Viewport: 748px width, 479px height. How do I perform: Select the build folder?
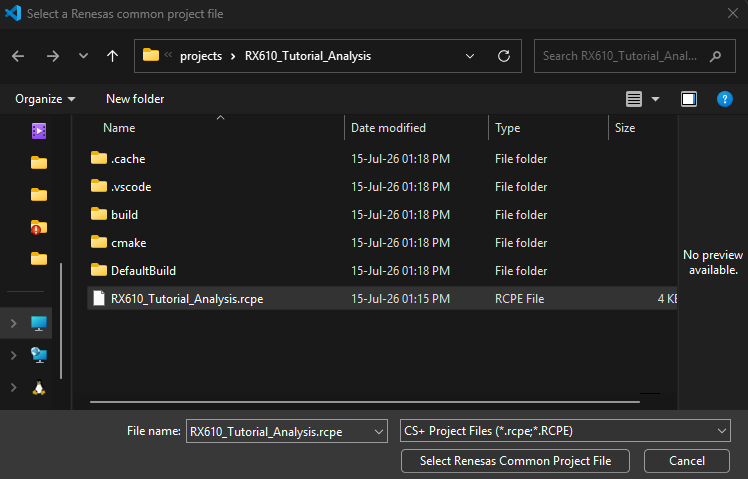point(382,215)
